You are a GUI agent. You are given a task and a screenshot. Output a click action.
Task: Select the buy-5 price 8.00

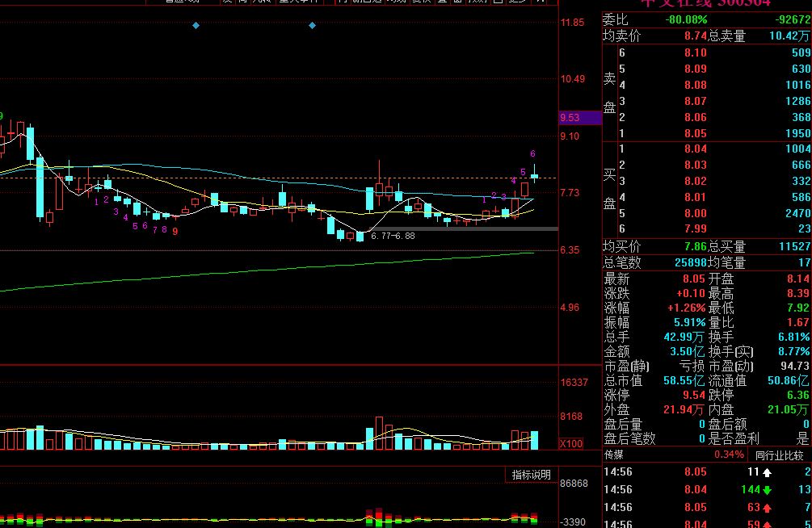click(x=695, y=213)
